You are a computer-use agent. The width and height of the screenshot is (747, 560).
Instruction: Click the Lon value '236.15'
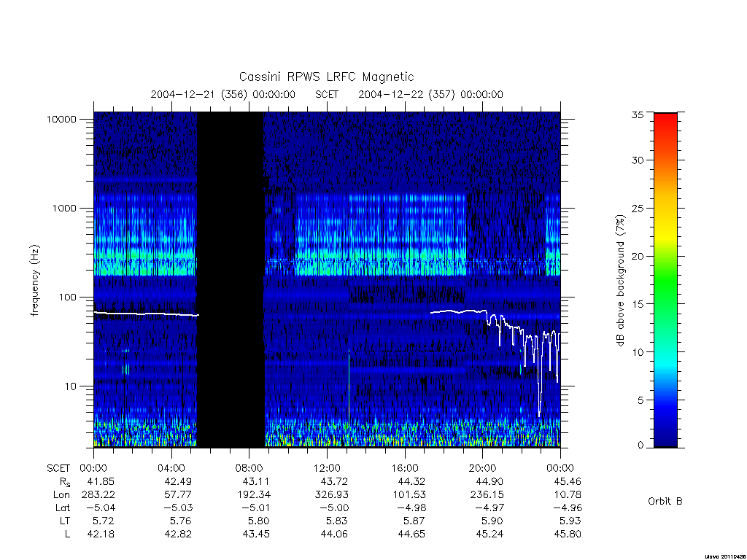click(487, 495)
